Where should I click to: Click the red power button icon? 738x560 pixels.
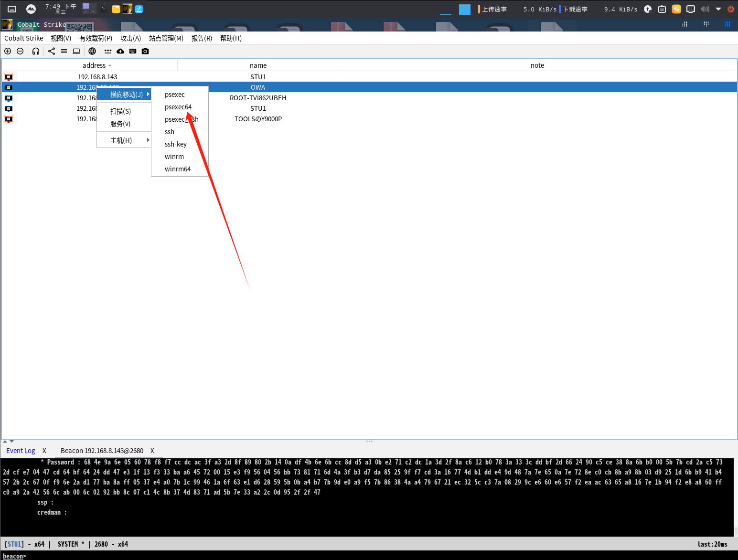730,9
